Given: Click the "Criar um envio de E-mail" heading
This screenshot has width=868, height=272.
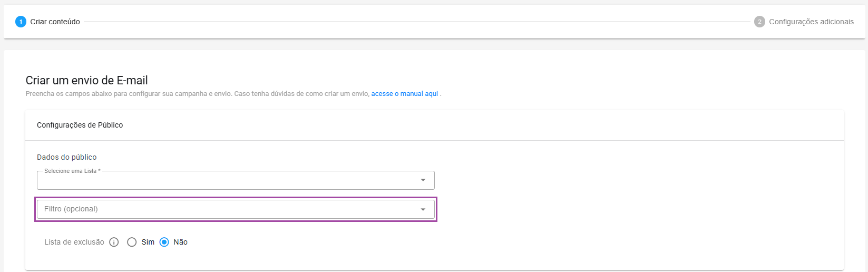Looking at the screenshot, I should (86, 80).
